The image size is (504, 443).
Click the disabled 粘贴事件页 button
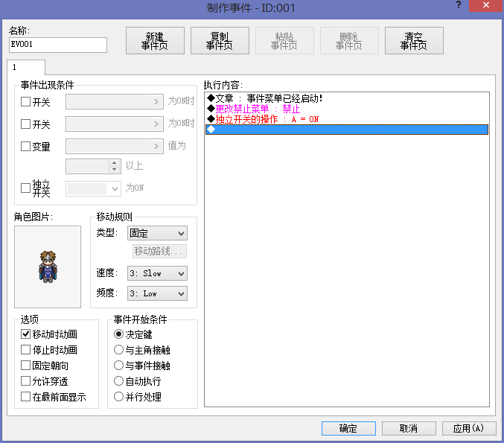[x=284, y=40]
